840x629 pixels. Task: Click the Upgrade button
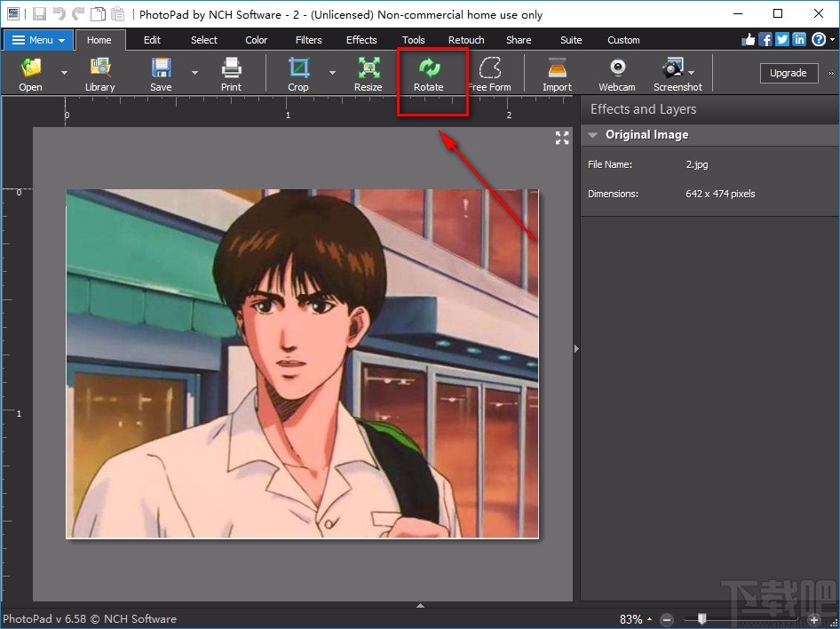788,73
